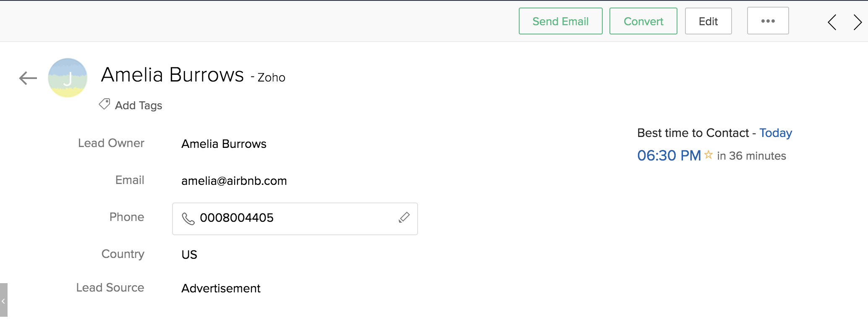Click the star icon beside 06:30 PM
Viewport: 868px width, 326px height.
(x=709, y=155)
